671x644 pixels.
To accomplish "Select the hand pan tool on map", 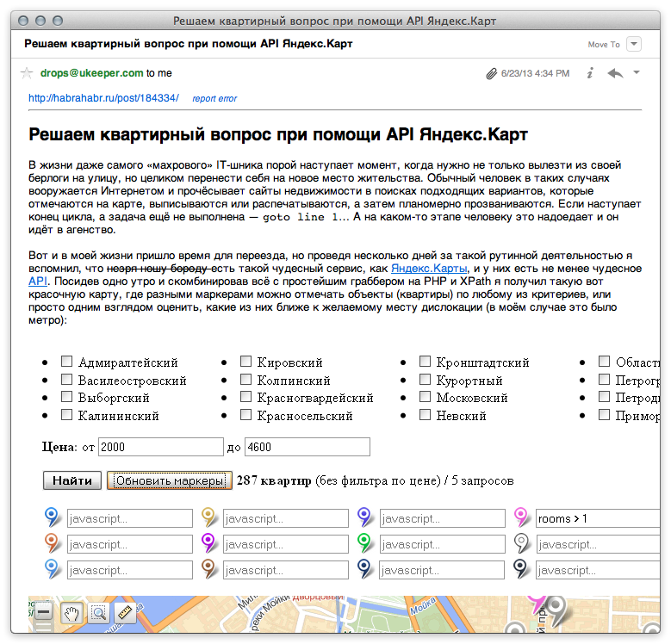I will pyautogui.click(x=71, y=613).
